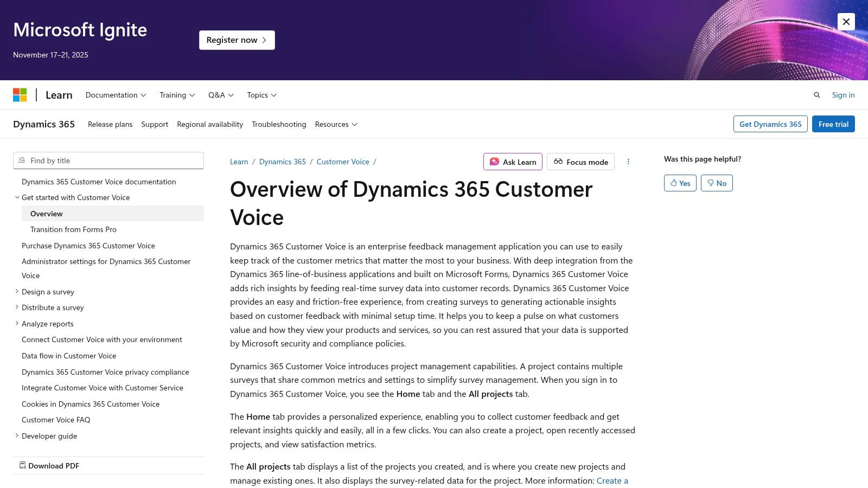Screen dimensions: 868x488
Task: Collapse Get started with Customer Voice
Action: 17,197
